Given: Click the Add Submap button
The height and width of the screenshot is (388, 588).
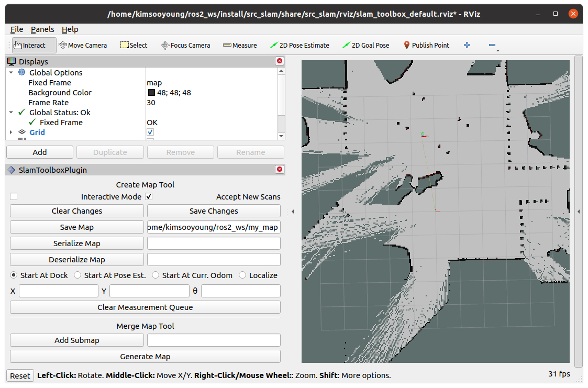Looking at the screenshot, I should [x=77, y=340].
